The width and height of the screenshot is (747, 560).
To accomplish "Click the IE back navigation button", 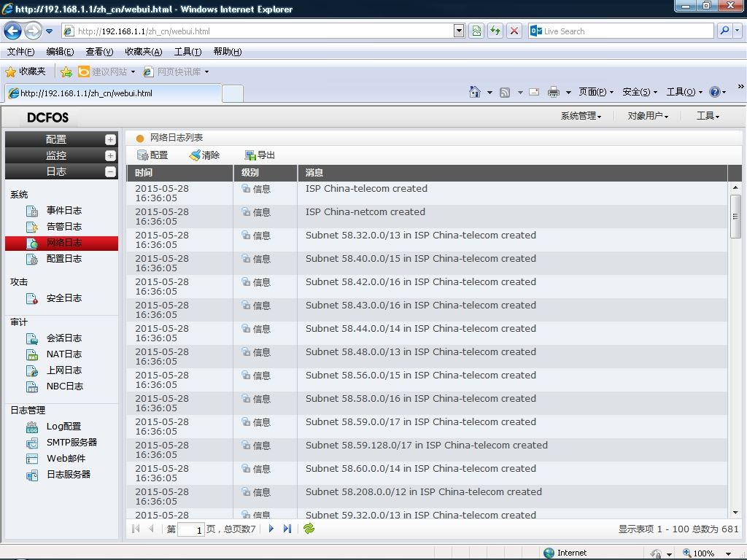I will [x=13, y=31].
